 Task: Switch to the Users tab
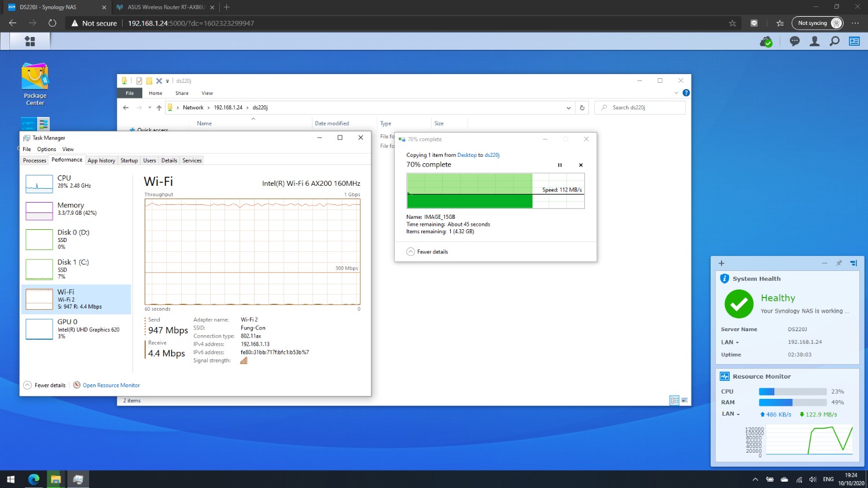150,160
